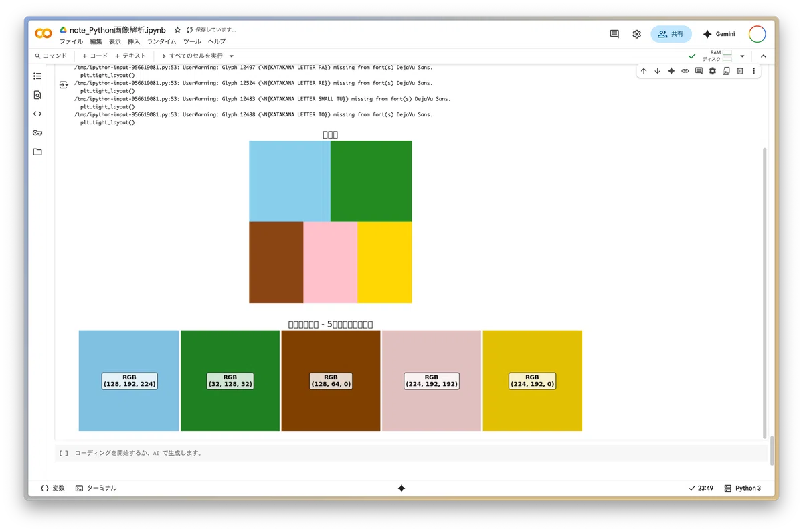Open the 表示 menu
The height and width of the screenshot is (532, 803).
tap(115, 41)
